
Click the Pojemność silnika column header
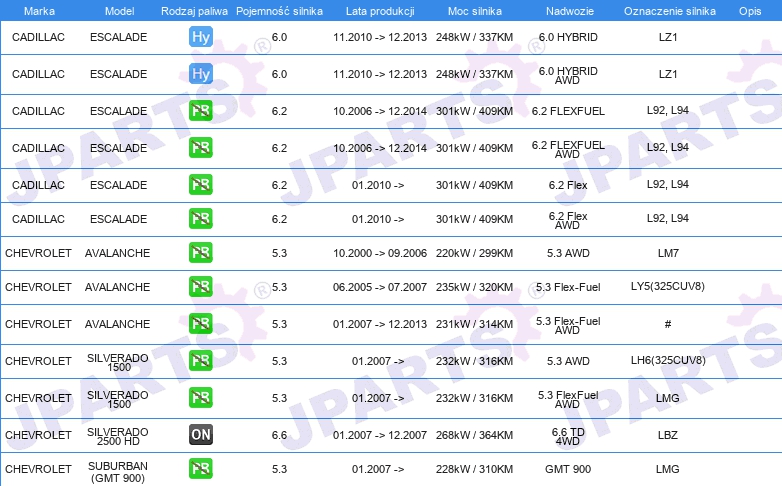279,11
